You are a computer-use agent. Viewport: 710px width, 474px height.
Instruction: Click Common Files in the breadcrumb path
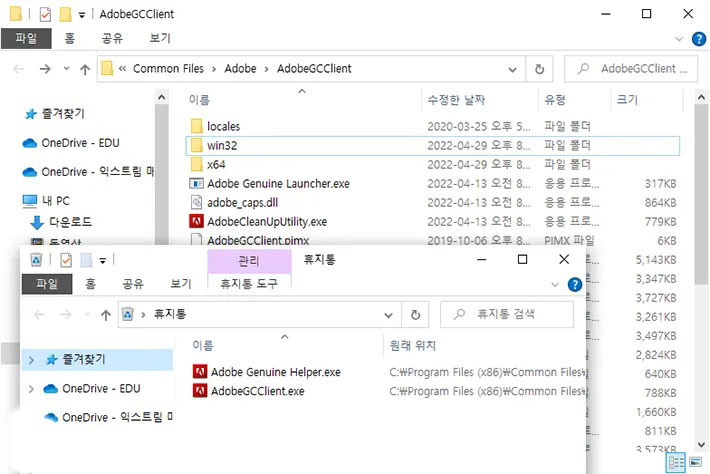168,69
